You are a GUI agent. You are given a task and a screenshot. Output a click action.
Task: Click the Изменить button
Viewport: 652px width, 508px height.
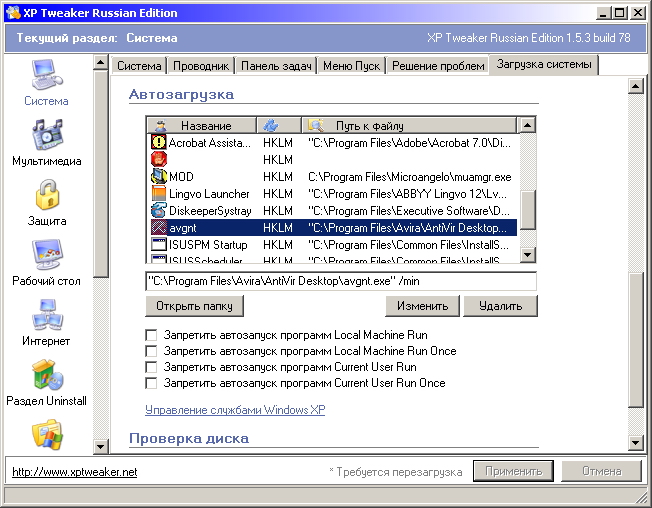pyautogui.click(x=422, y=306)
